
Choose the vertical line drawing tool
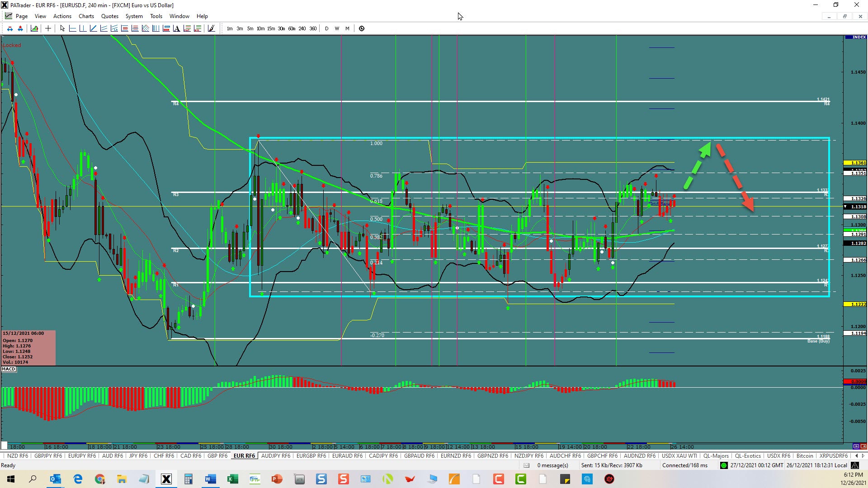pos(83,28)
